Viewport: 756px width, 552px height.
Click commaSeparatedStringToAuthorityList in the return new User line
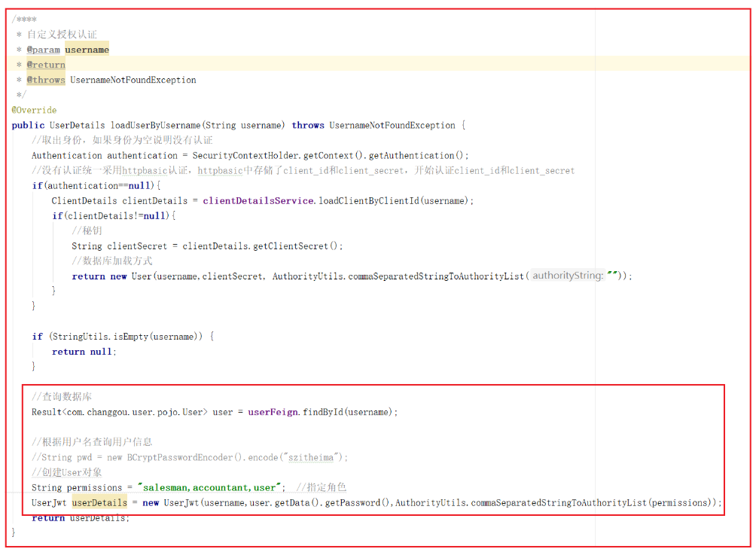pos(436,276)
